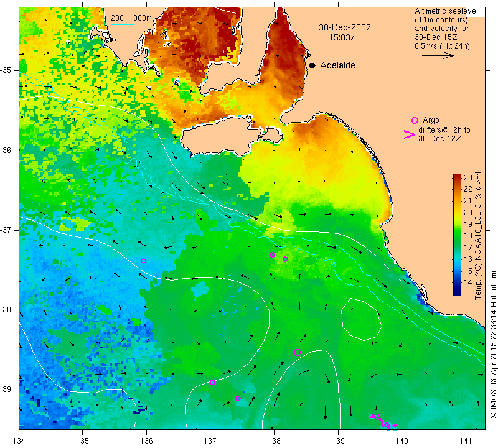
Task: Click the -39 latitude axis label
Action: (6, 390)
